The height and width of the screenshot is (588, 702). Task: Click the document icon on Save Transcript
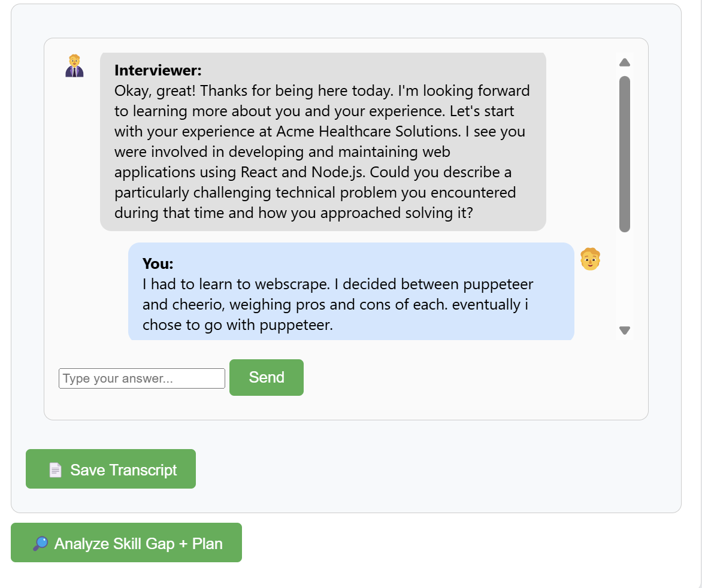click(55, 470)
